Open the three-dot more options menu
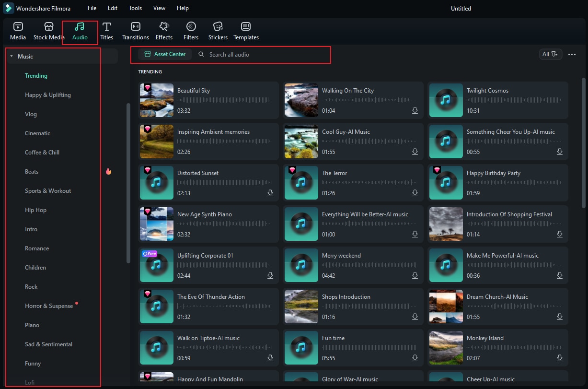Viewport: 588px width, 389px height. click(x=572, y=55)
